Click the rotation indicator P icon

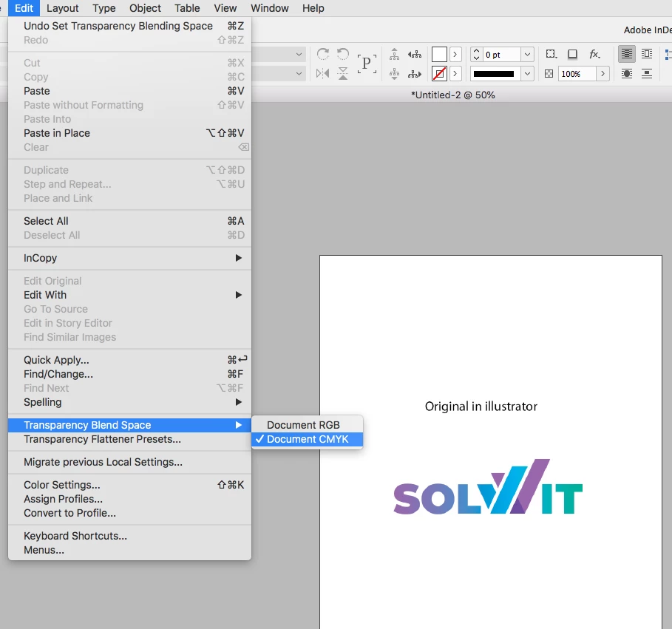point(367,64)
